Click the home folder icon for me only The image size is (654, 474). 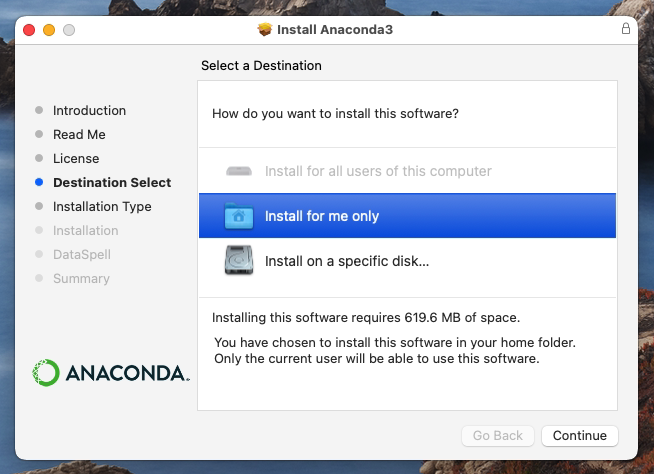point(240,216)
